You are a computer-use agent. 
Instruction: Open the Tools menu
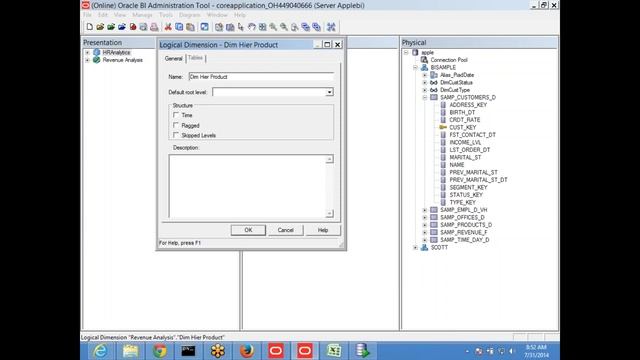coord(166,15)
